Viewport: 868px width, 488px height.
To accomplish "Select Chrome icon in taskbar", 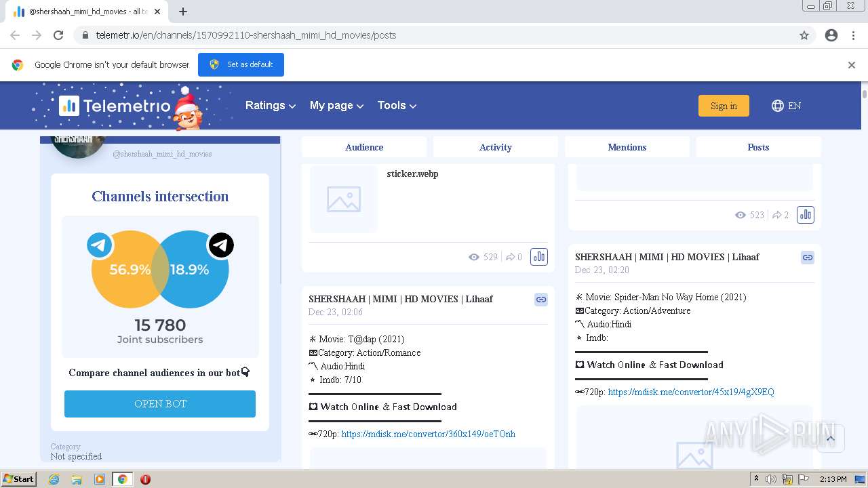I will [122, 479].
